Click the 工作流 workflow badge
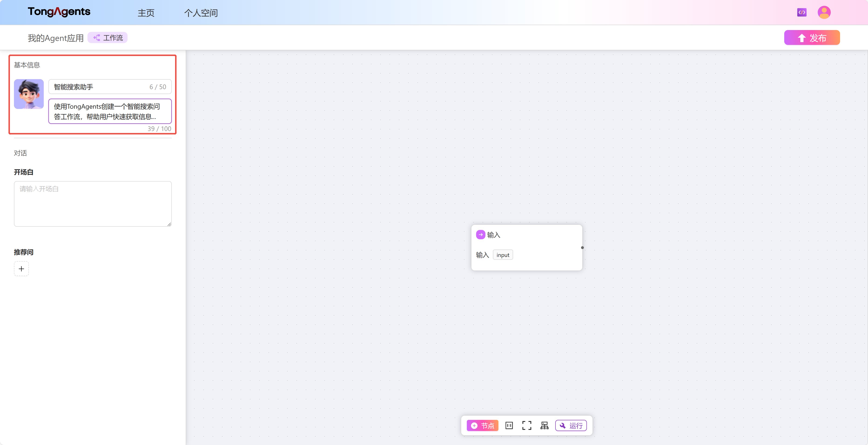The image size is (868, 445). point(108,38)
